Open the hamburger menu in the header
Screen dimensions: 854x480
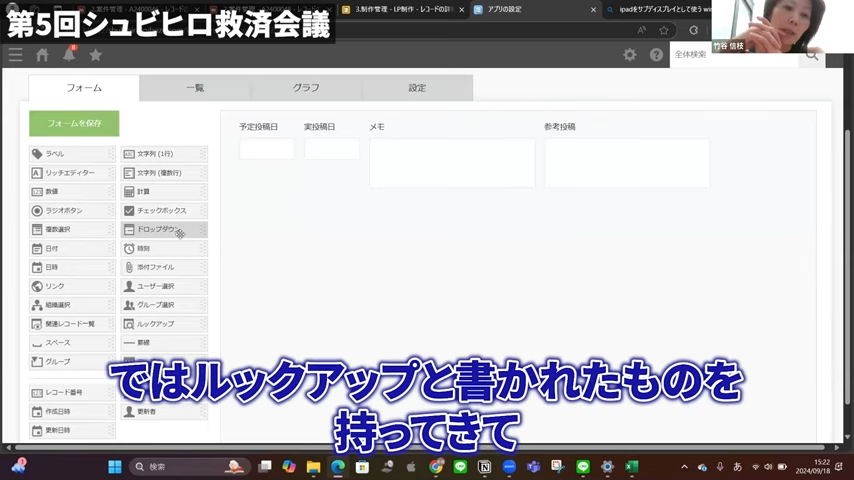[x=15, y=54]
